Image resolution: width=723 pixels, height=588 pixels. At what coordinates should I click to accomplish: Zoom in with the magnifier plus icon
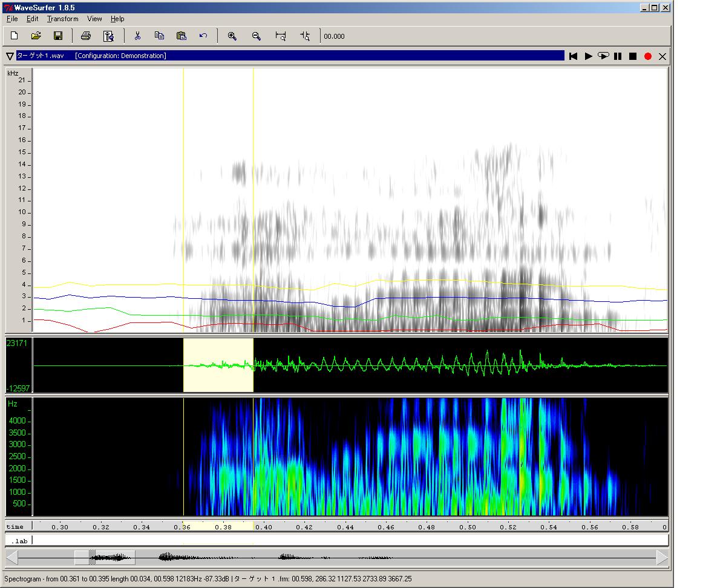(232, 36)
